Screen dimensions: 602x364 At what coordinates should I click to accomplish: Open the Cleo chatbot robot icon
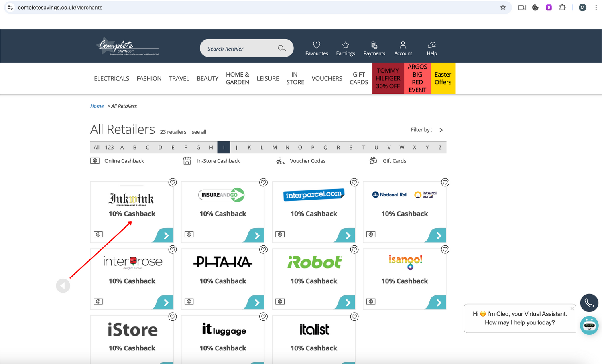(589, 325)
